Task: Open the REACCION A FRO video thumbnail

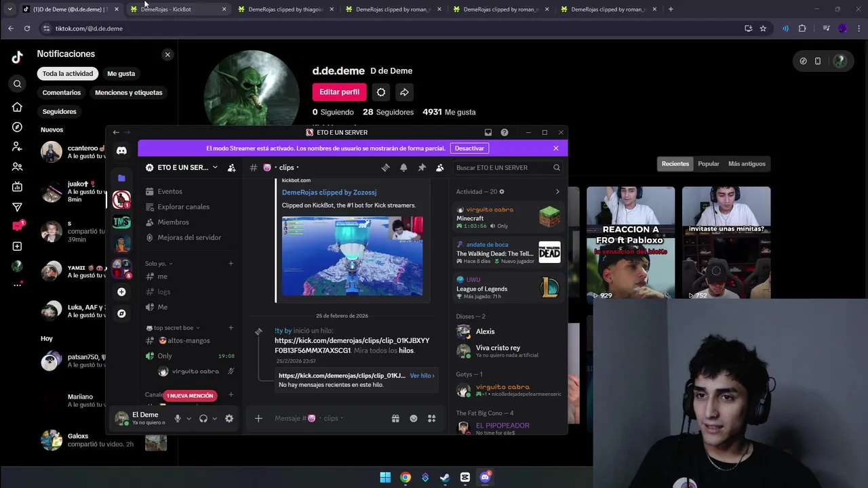Action: point(631,243)
